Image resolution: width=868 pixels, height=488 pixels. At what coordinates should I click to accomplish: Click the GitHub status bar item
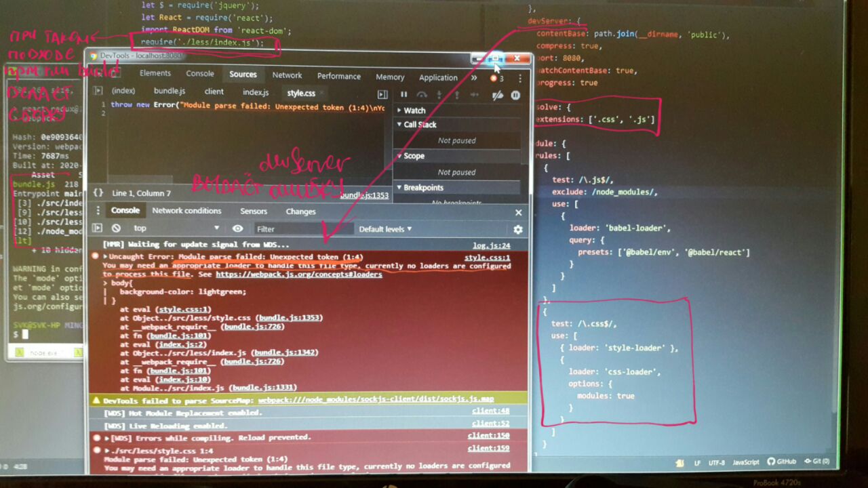tap(782, 462)
